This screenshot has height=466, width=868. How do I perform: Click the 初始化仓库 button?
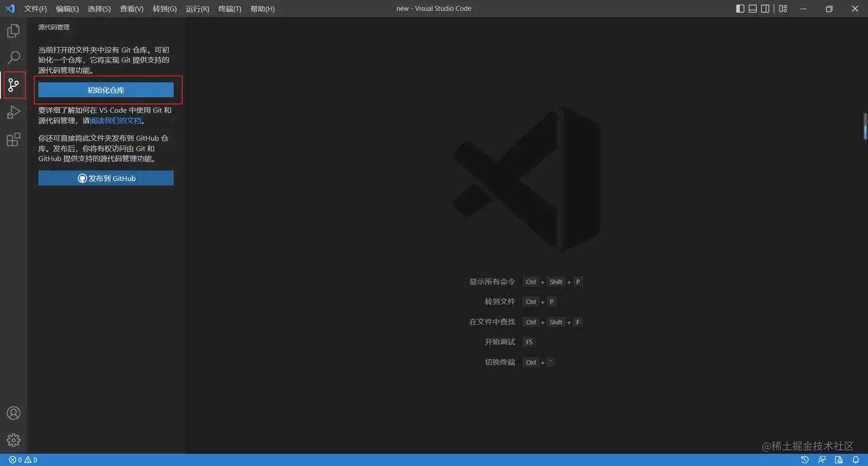106,90
